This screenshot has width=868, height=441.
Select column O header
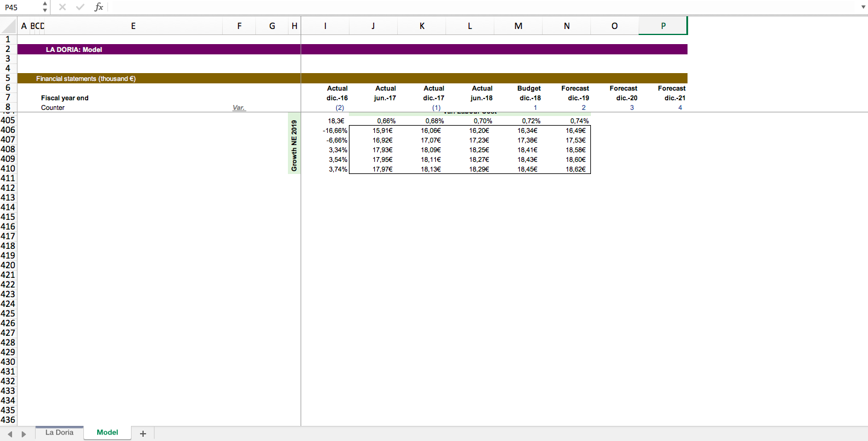click(614, 26)
